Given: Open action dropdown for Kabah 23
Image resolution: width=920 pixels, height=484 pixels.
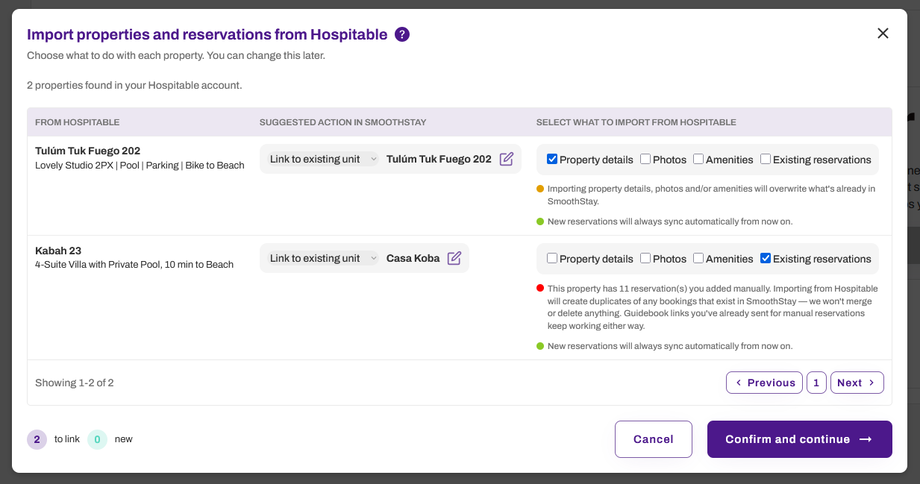Looking at the screenshot, I should (x=322, y=258).
